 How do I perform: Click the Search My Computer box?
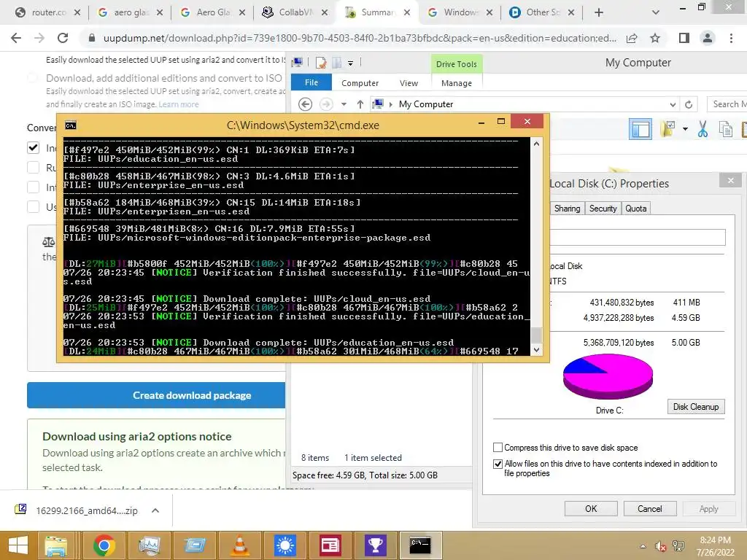(x=727, y=104)
